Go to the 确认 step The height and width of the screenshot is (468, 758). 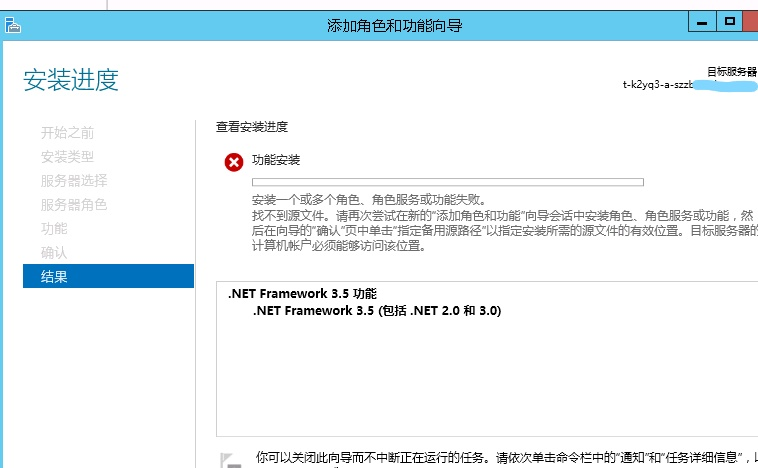point(54,252)
